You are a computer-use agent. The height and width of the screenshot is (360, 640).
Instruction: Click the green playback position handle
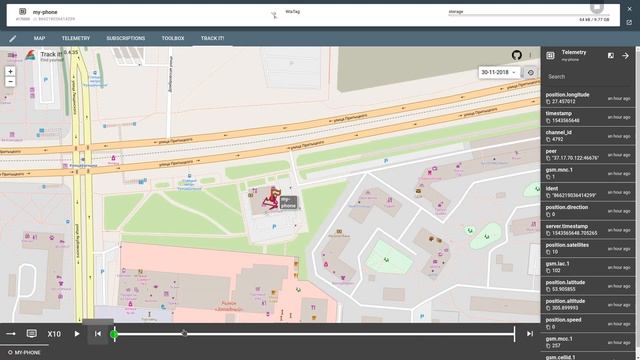pos(114,334)
